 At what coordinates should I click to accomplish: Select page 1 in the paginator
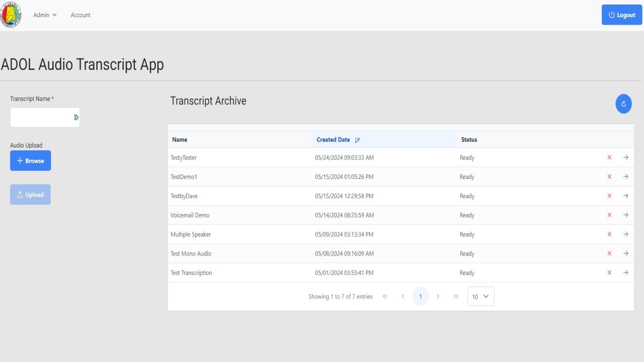point(420,297)
